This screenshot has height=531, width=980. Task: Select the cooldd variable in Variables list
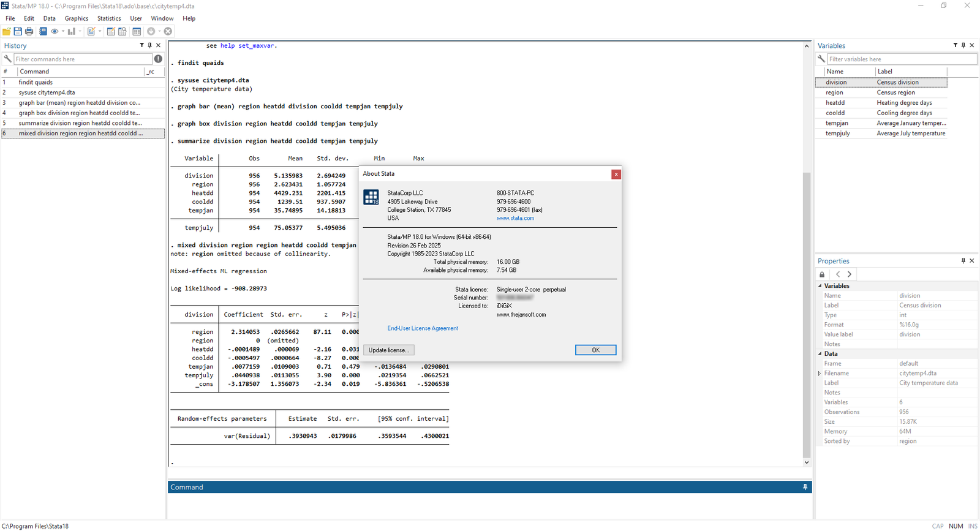click(881, 113)
